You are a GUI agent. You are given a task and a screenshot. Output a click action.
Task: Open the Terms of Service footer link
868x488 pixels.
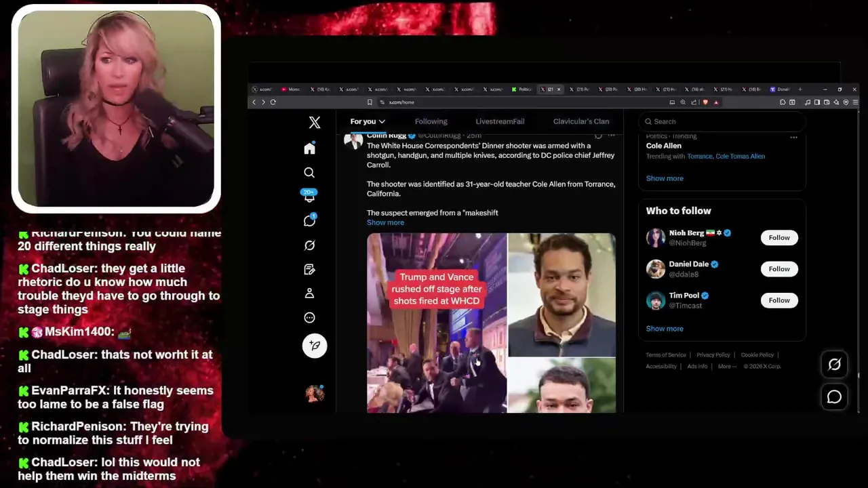tap(666, 355)
